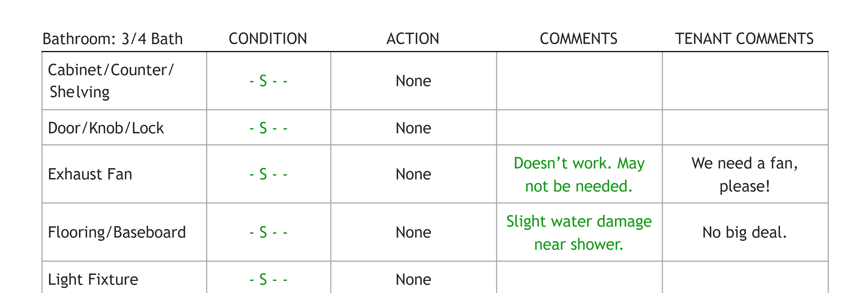Click the empty comments cell for Door/Knob/Lock
868x293 pixels.
coord(579,128)
